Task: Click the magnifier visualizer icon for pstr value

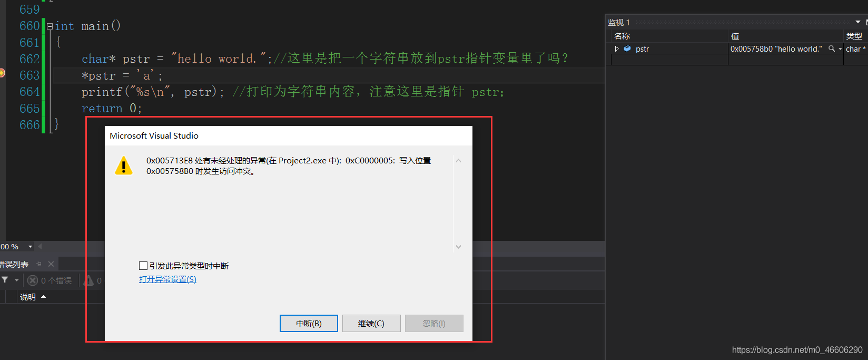Action: point(832,48)
